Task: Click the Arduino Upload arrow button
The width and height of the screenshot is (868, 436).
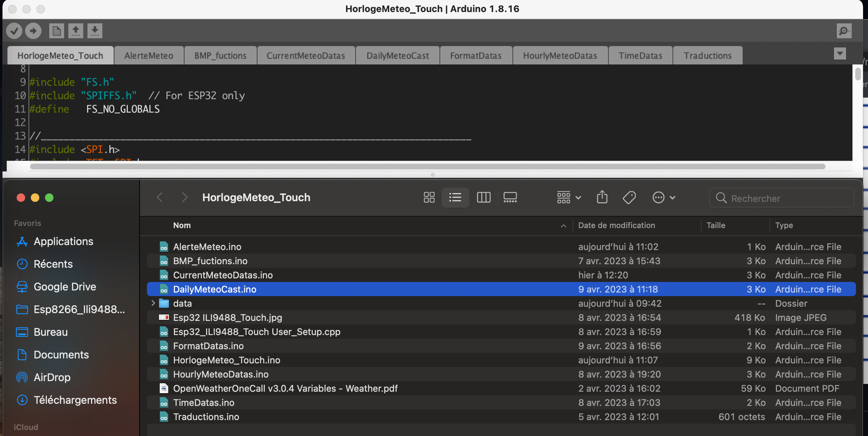Action: coord(33,31)
